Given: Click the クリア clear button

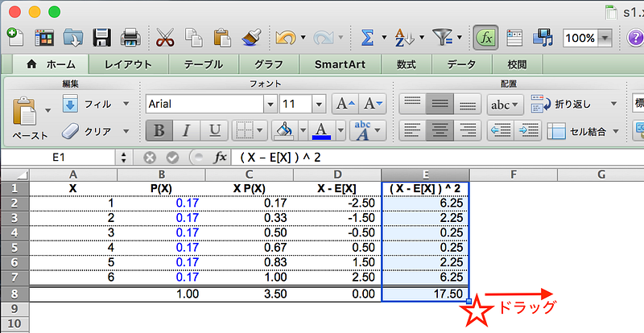Looking at the screenshot, I should pos(89,131).
